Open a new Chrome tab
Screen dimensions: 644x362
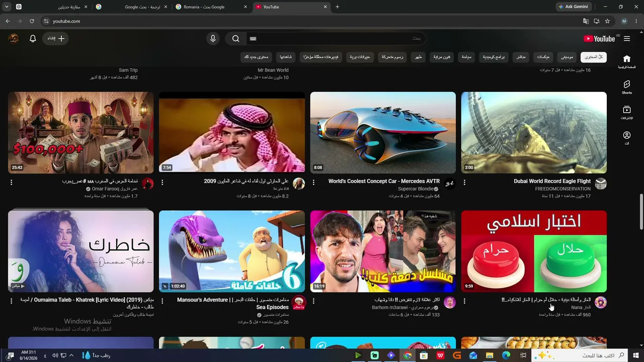point(337,7)
